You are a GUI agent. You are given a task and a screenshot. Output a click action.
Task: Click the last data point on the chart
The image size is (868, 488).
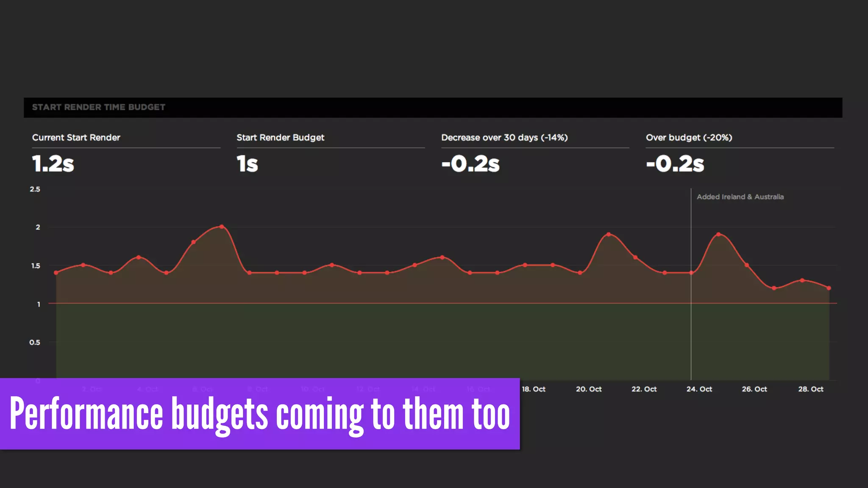tap(829, 288)
